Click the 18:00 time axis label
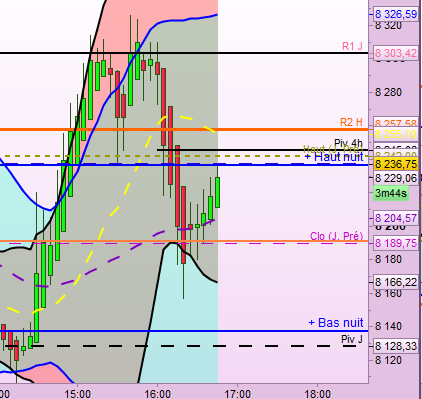The height and width of the screenshot is (399, 422). point(317,394)
